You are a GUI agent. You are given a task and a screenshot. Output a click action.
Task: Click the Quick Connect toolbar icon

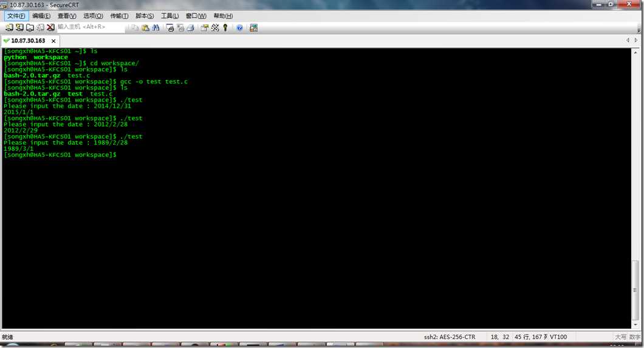(19, 27)
